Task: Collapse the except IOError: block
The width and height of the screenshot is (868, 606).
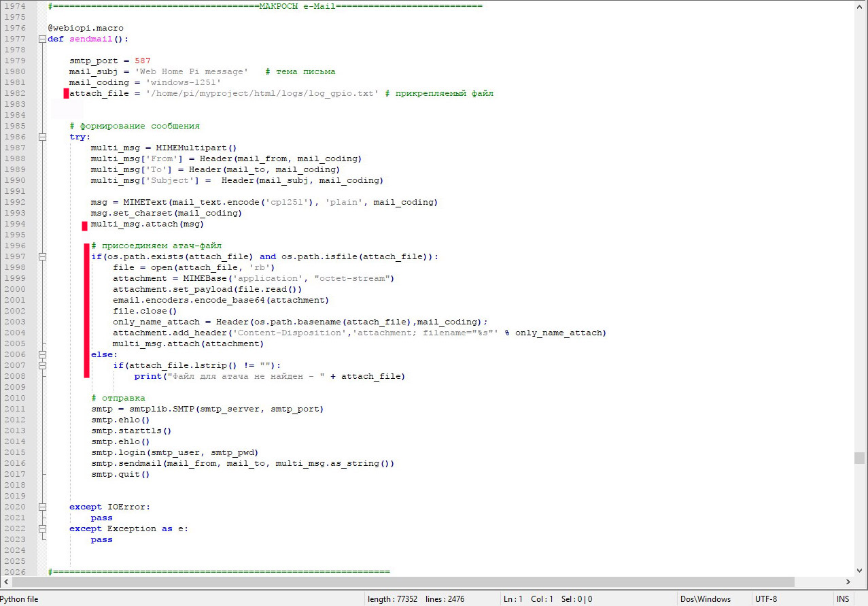Action: tap(43, 507)
